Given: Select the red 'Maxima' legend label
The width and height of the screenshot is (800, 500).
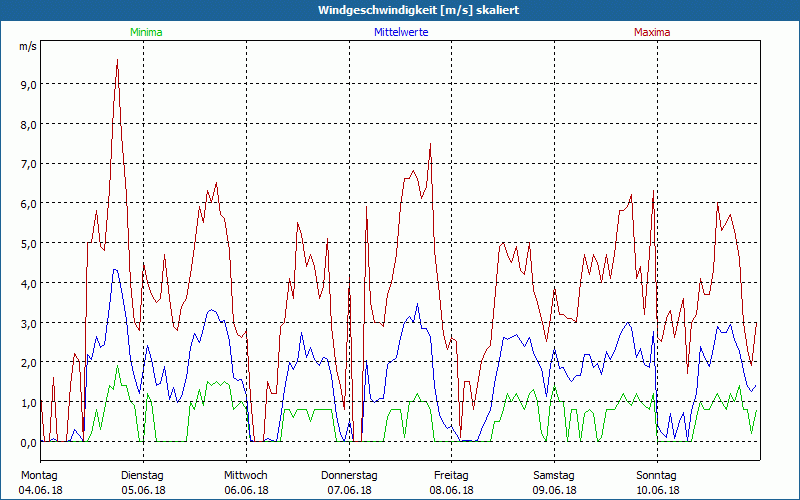Looking at the screenshot, I should (x=652, y=32).
